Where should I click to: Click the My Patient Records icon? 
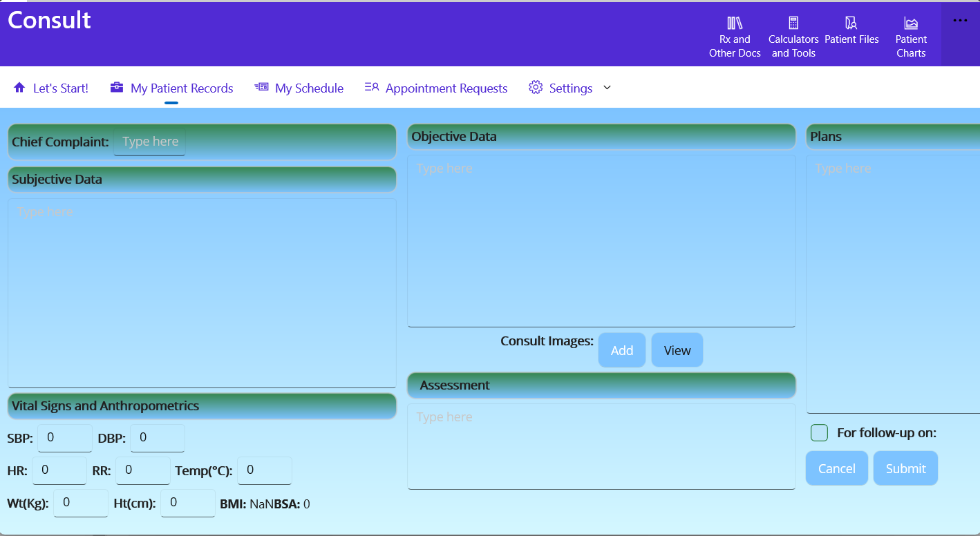116,87
